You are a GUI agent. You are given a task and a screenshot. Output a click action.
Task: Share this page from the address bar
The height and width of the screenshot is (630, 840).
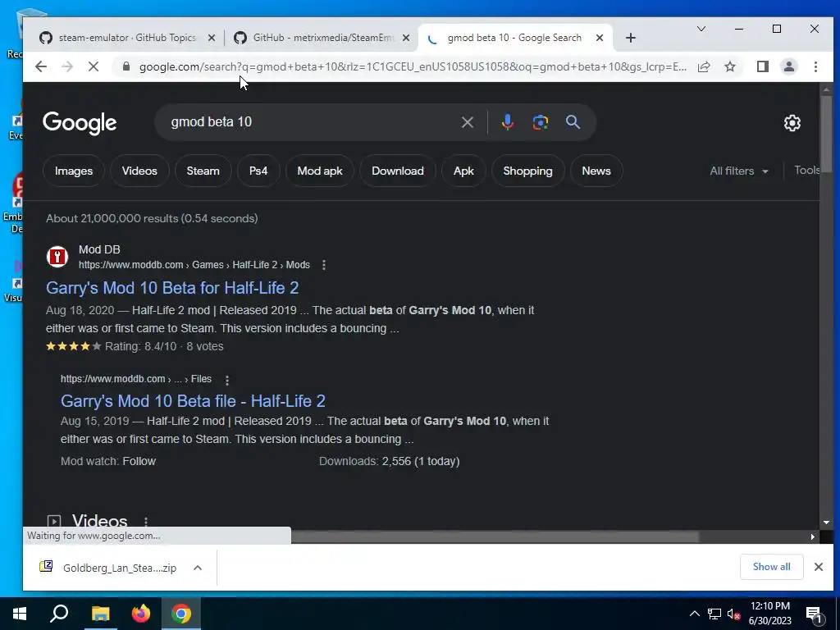pyautogui.click(x=704, y=66)
